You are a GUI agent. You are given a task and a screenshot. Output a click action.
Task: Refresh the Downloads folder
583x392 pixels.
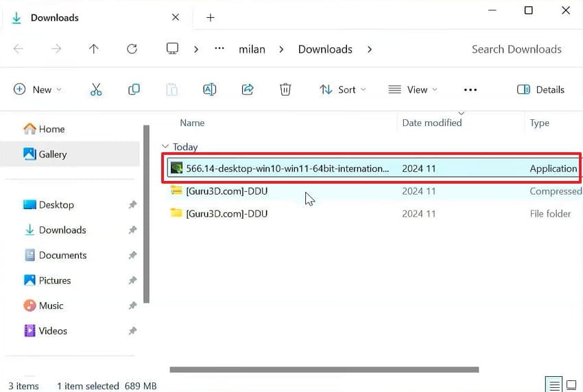click(x=132, y=49)
